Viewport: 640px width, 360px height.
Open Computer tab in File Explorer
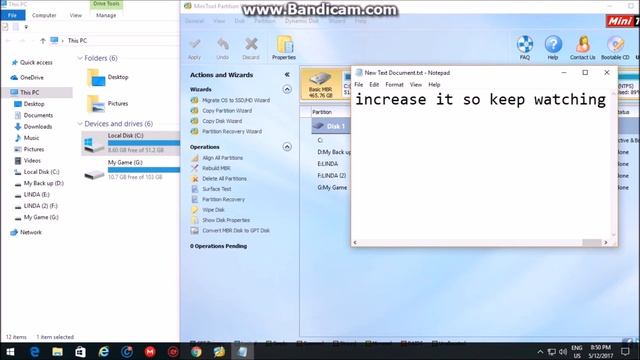[x=44, y=15]
